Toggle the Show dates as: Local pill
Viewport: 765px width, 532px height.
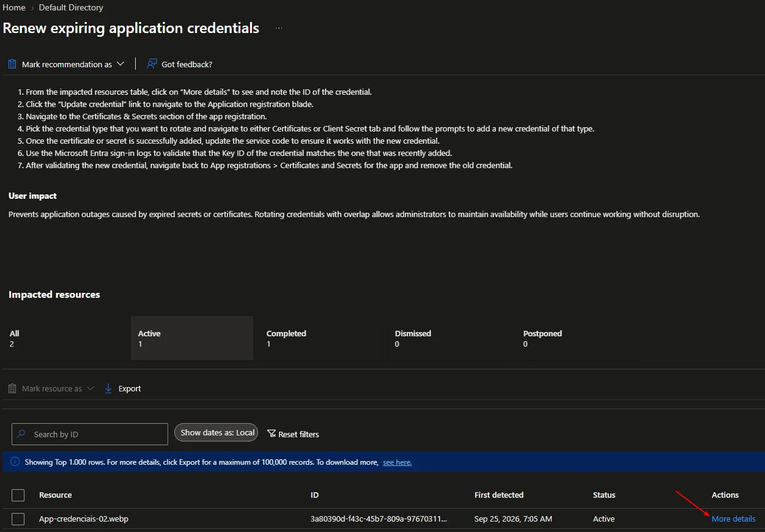[x=216, y=433]
